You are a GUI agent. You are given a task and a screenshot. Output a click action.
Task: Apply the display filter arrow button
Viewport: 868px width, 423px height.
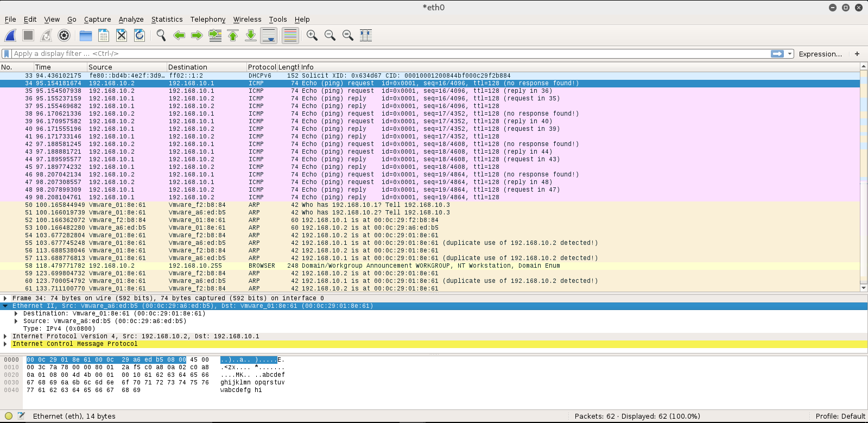point(777,54)
